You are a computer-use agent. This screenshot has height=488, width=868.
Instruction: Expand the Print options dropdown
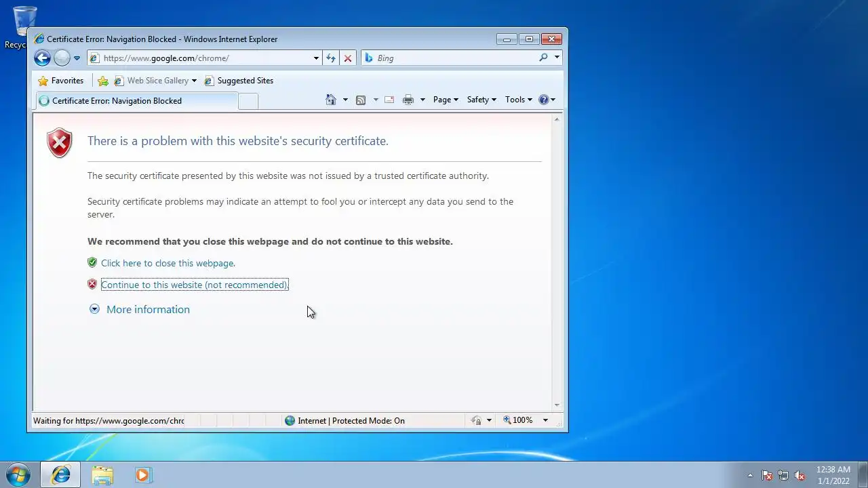coord(422,100)
